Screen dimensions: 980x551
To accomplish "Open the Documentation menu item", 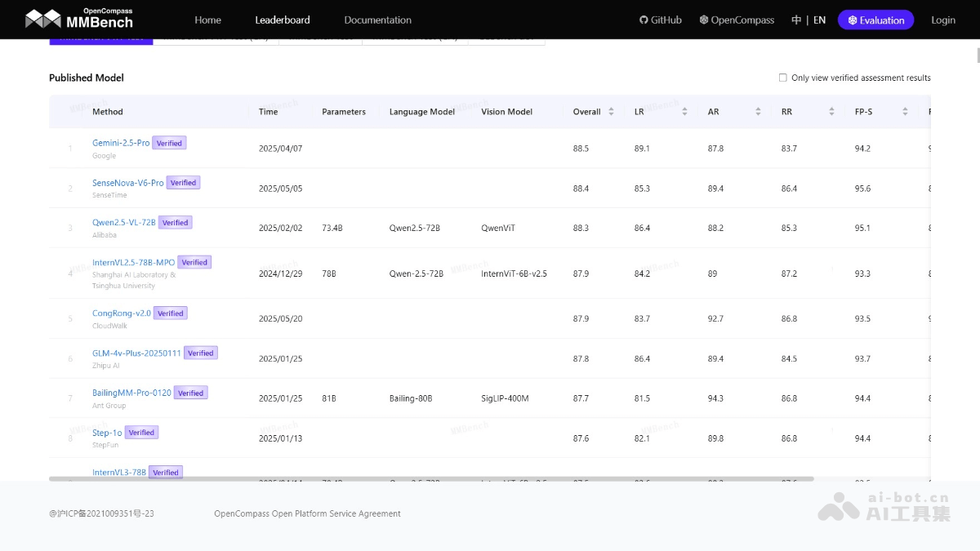I will [x=377, y=20].
